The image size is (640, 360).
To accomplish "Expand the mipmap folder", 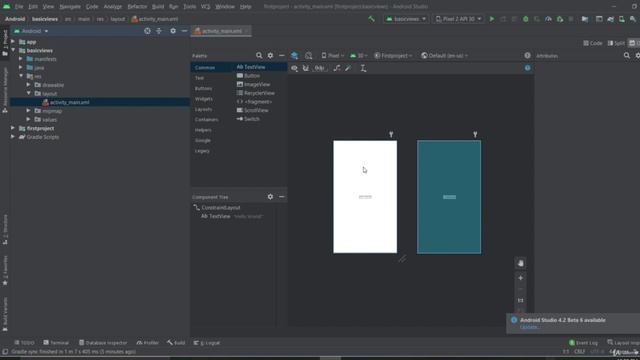I will coord(29,111).
